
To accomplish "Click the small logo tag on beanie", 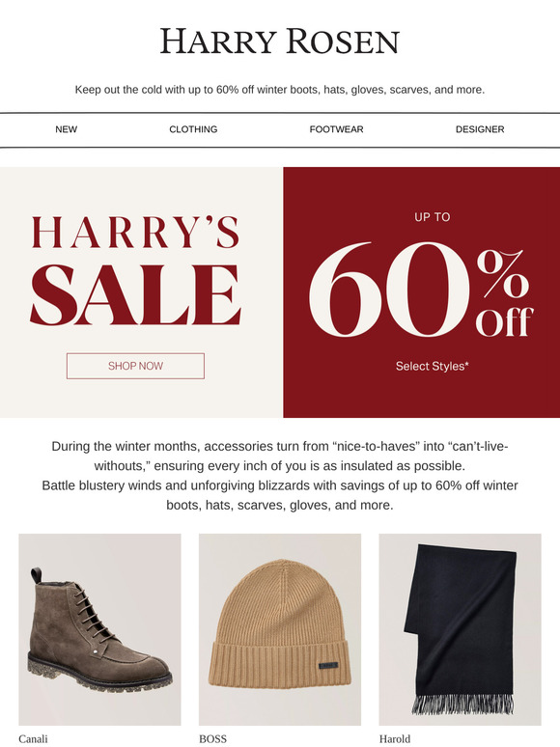I will pyautogui.click(x=329, y=665).
